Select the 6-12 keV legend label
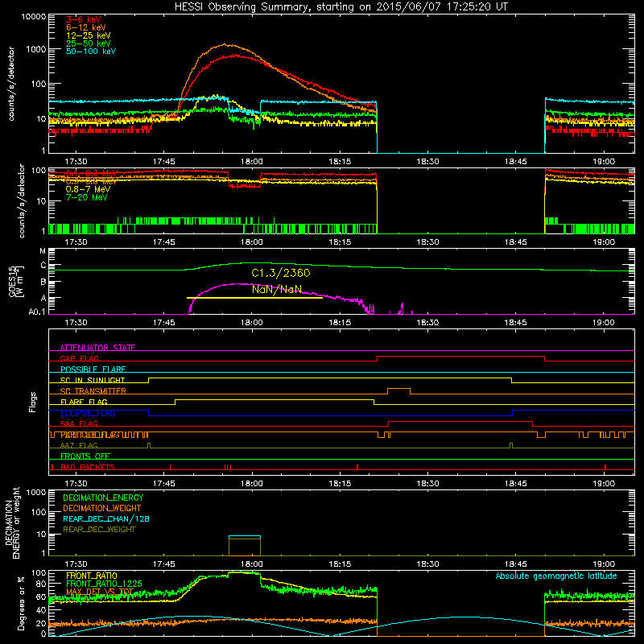The height and width of the screenshot is (644, 644). [86, 27]
